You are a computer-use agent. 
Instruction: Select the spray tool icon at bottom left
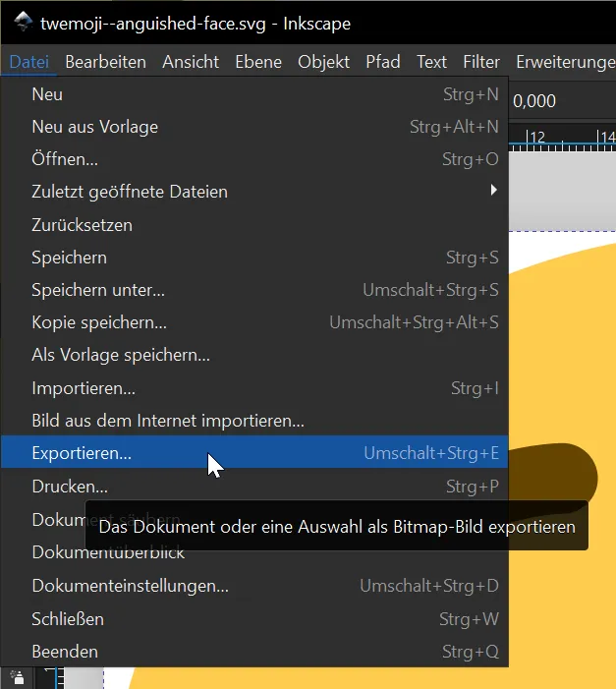19,677
